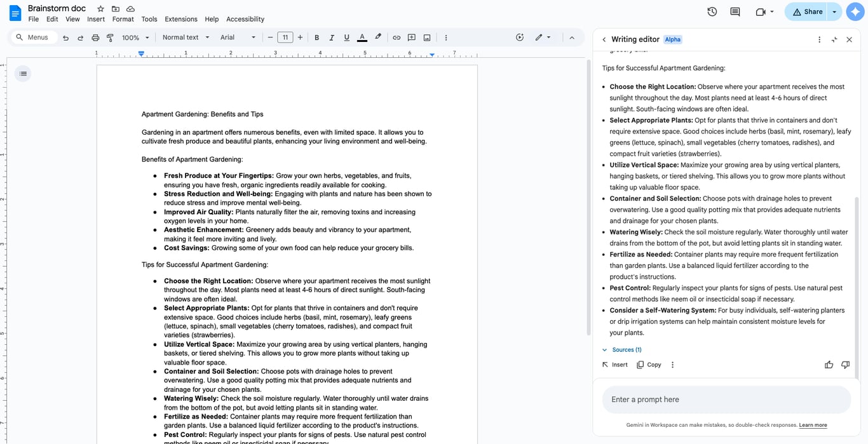Toggle bold formatting
This screenshot has height=444, width=868.
pos(316,37)
